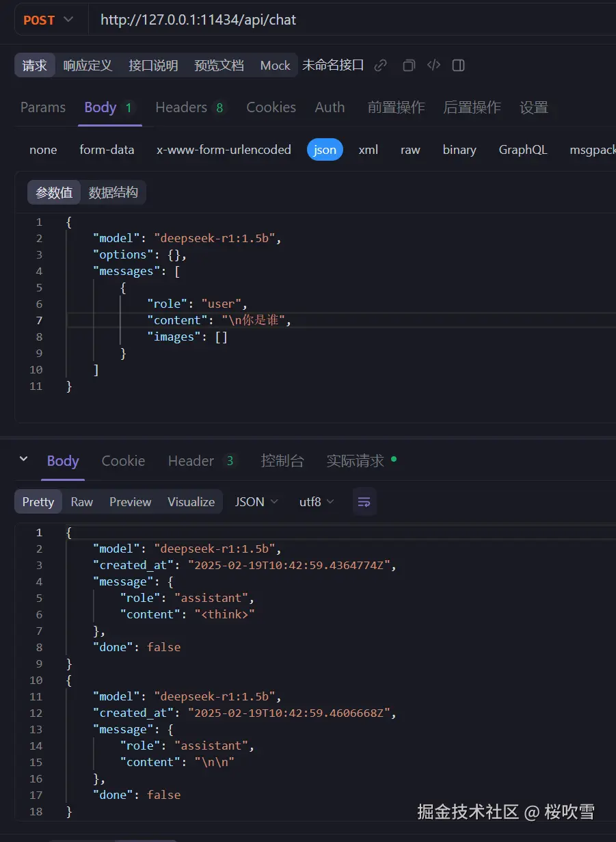The image size is (616, 842).
Task: Switch to the 响应定义 tab
Action: tap(88, 66)
